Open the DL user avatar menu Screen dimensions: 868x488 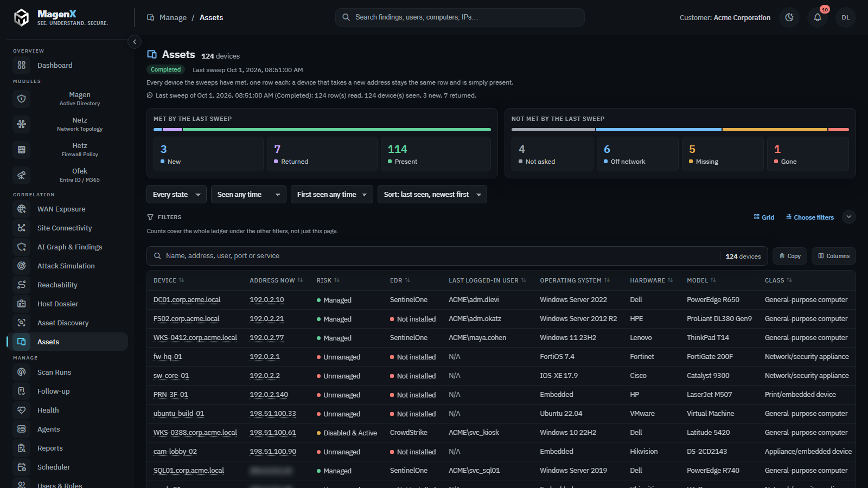(846, 17)
